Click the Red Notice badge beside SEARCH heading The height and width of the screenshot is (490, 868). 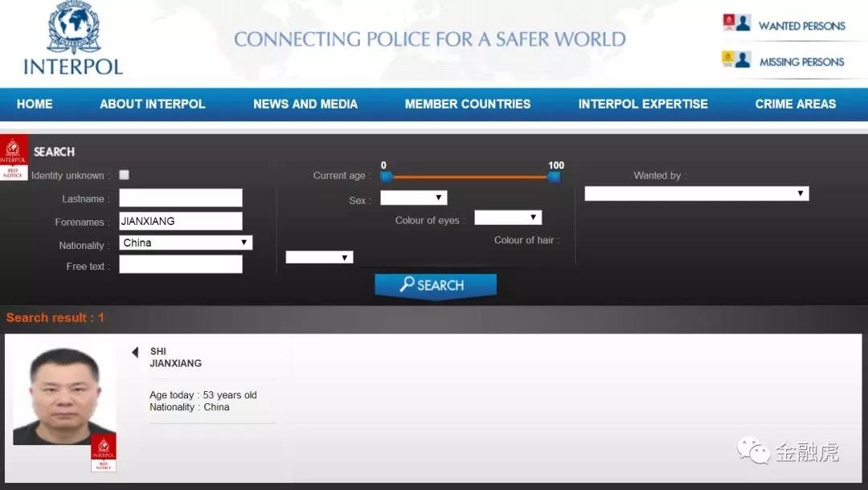[x=14, y=158]
